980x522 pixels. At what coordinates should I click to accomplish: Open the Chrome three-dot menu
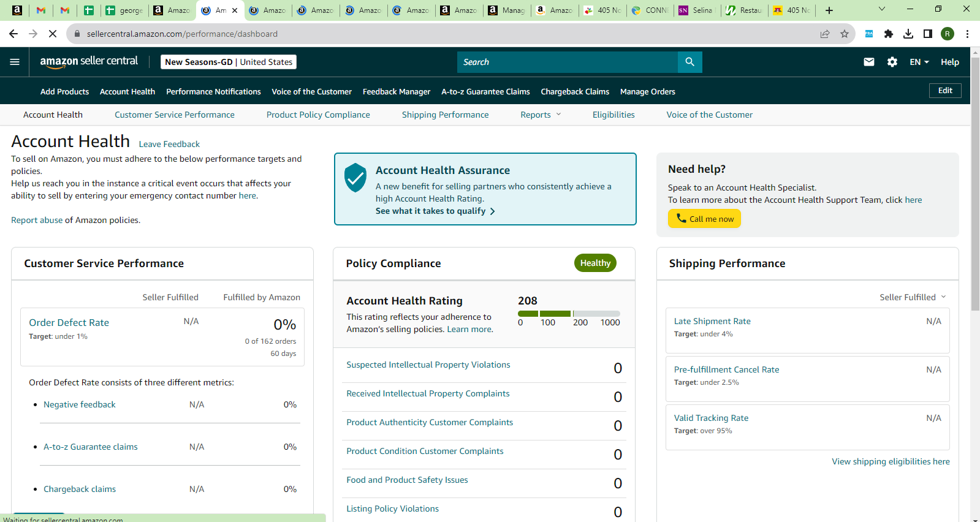click(967, 34)
